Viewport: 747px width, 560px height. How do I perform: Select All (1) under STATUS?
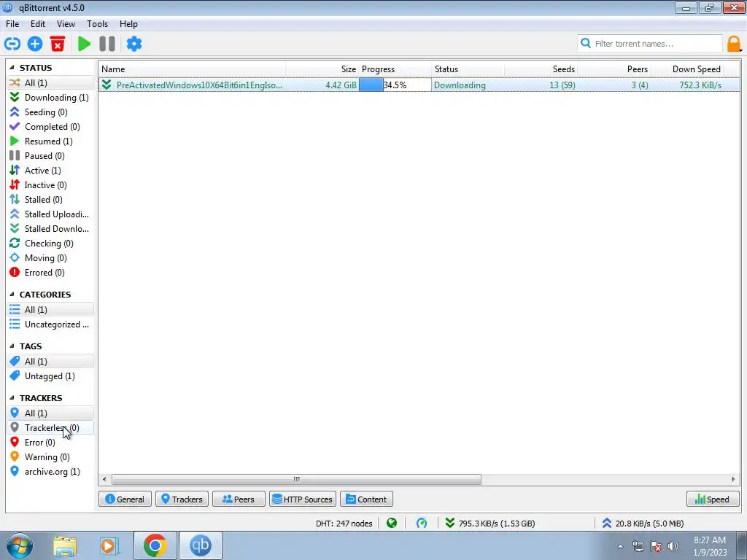50,83
